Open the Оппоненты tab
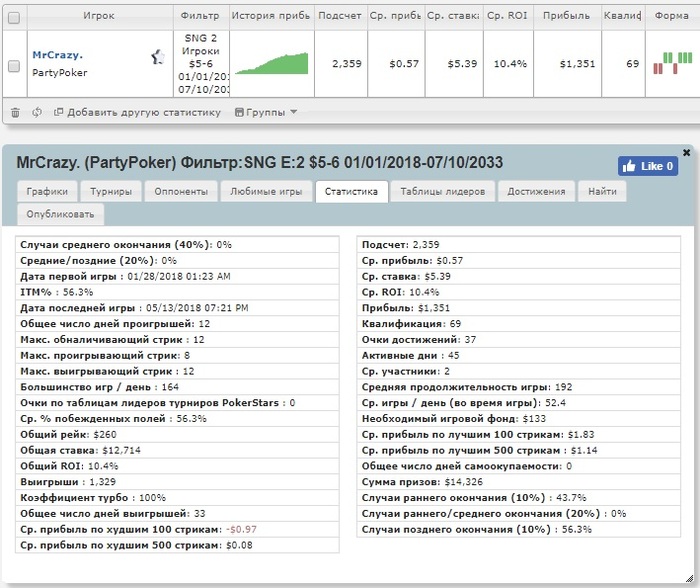 coord(181,192)
